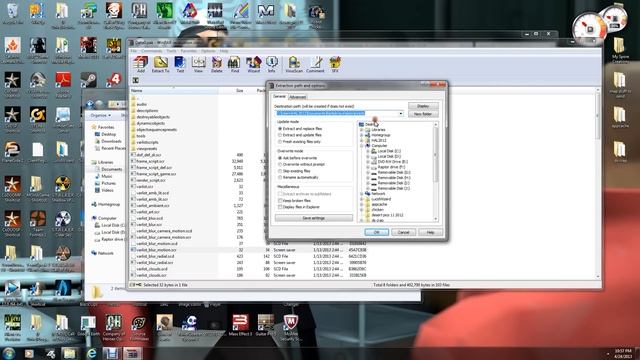This screenshot has height=360, width=640.
Task: Open the Commands menu in WinRAR
Action: tap(151, 51)
